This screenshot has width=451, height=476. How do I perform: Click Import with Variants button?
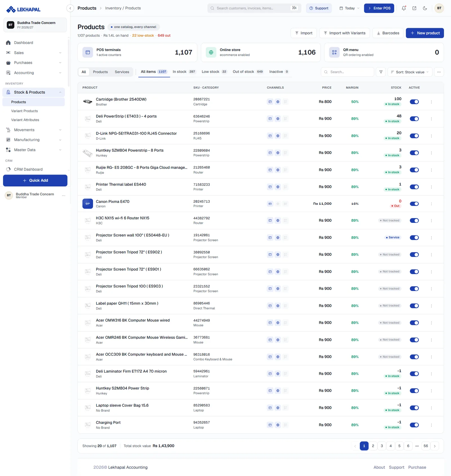[344, 33]
